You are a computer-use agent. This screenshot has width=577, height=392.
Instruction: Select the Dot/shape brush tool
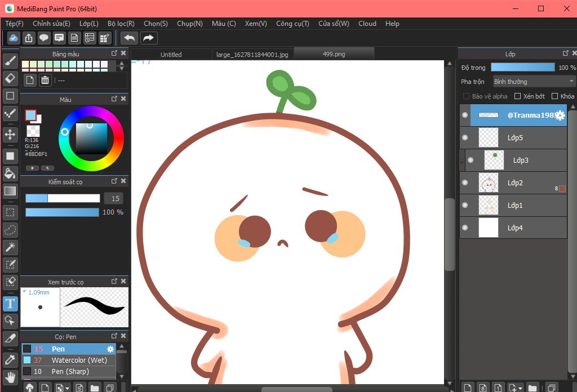pyautogui.click(x=10, y=114)
